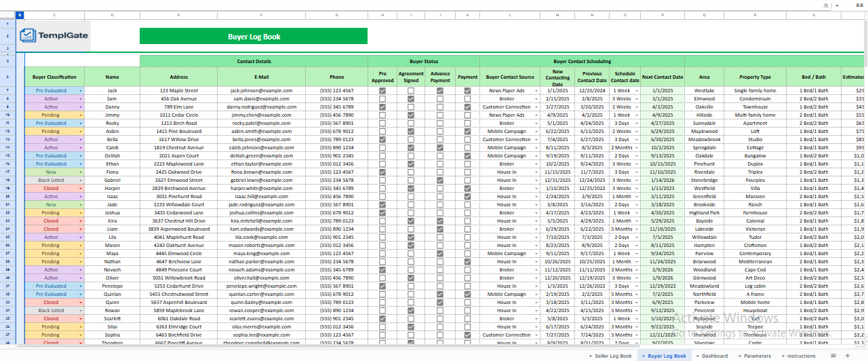Select the Highland Park area cell
Screen dimensions: 868x361
coord(704,212)
